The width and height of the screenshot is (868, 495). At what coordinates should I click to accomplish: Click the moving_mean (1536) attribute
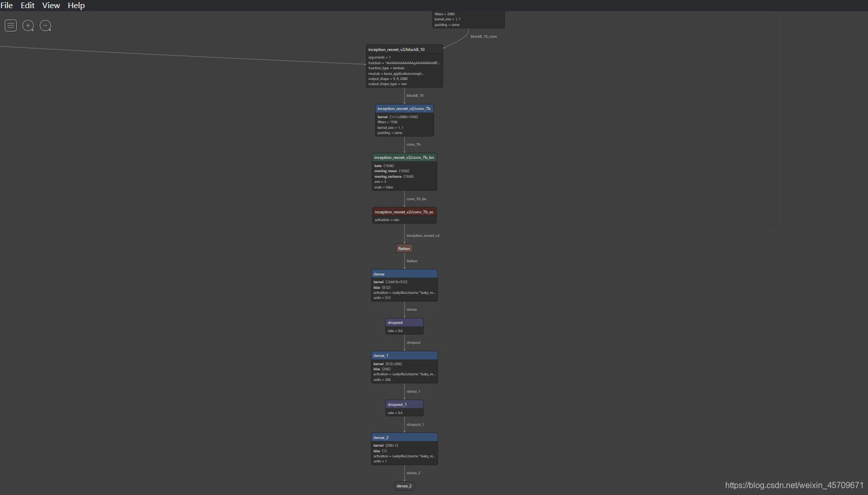[x=392, y=171]
